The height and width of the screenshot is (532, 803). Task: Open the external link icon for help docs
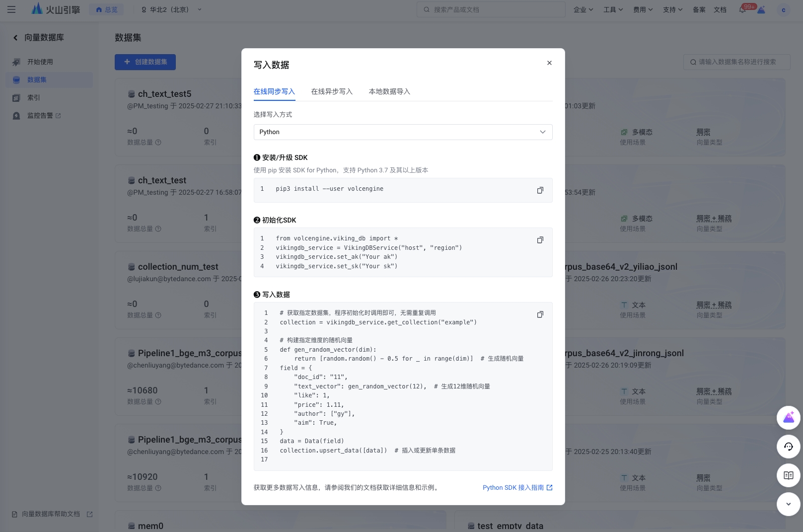[89, 514]
